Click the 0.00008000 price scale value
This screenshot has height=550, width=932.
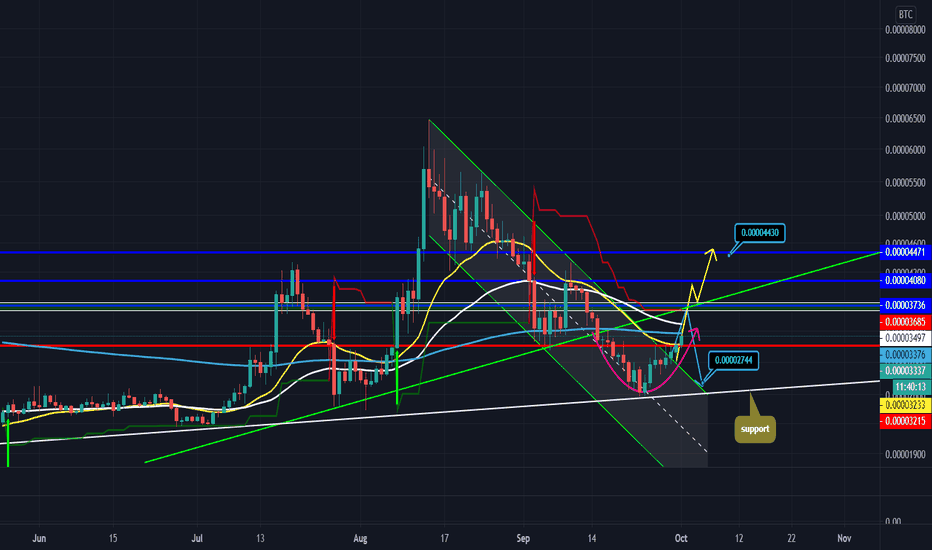pyautogui.click(x=905, y=30)
